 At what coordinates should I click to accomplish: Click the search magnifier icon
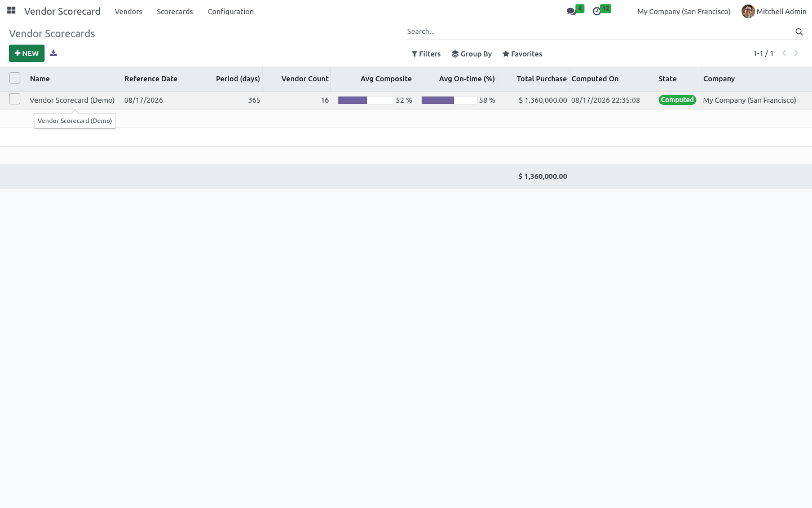799,32
